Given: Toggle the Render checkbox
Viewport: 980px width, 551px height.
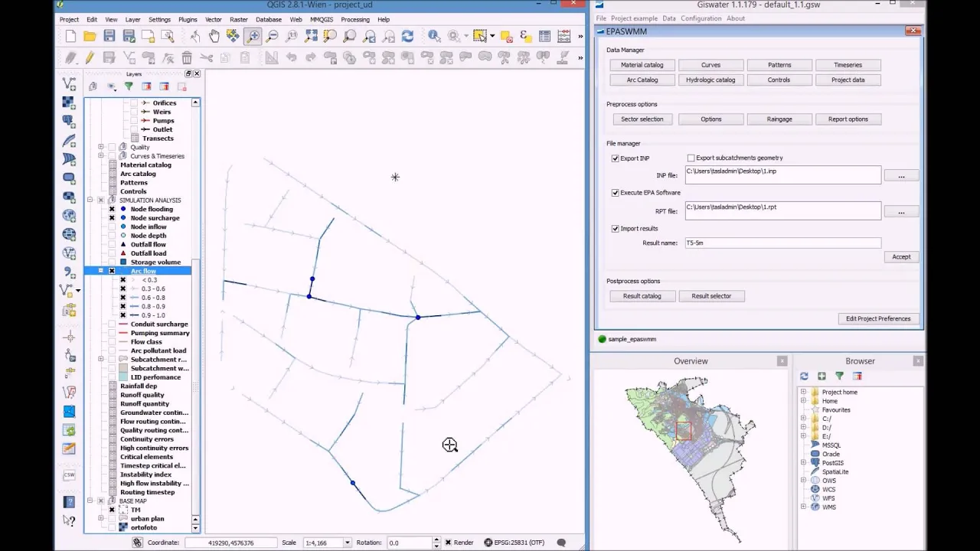Looking at the screenshot, I should click(x=448, y=543).
